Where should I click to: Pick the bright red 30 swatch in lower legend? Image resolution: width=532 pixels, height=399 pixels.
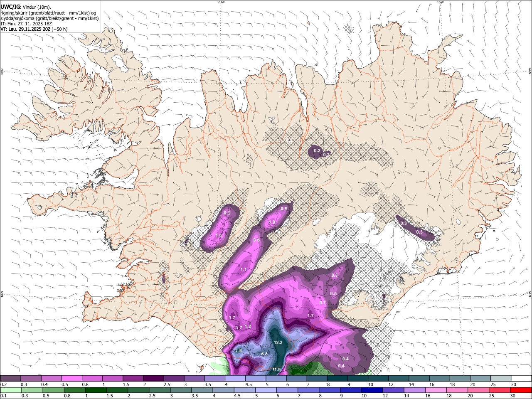click(521, 390)
